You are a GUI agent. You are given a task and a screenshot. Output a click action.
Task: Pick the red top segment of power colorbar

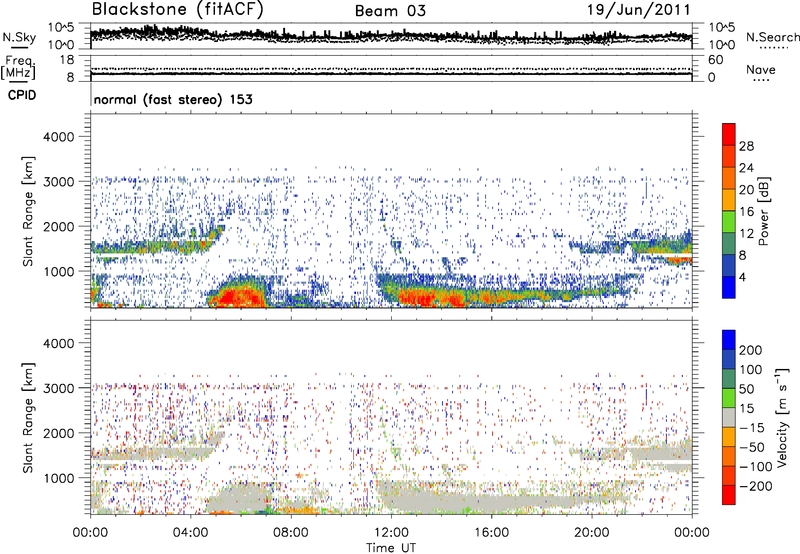coord(729,134)
